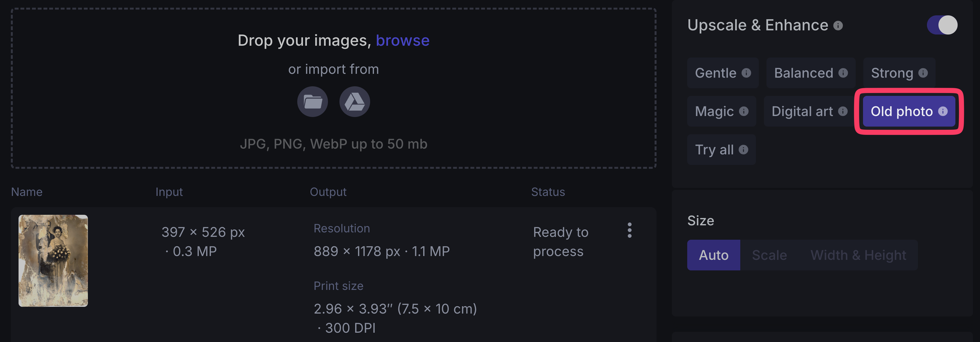Select the Strong enhancement mode
Image resolution: width=980 pixels, height=342 pixels.
tap(899, 73)
